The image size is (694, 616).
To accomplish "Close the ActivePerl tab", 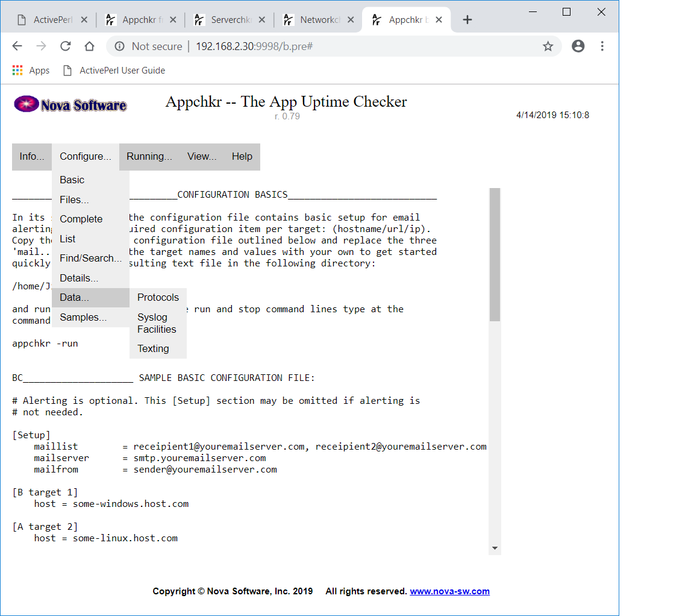I will 84,19.
